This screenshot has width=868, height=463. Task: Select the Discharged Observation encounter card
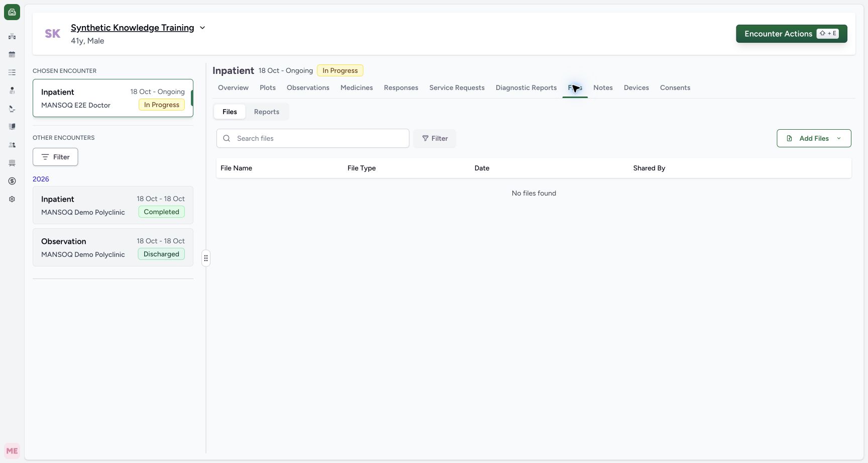[x=113, y=247]
